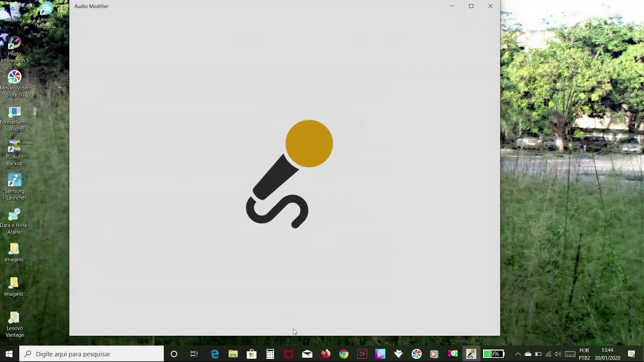The image size is (644, 362).
Task: Click the microphone logo in Audio Modifier
Action: [289, 174]
